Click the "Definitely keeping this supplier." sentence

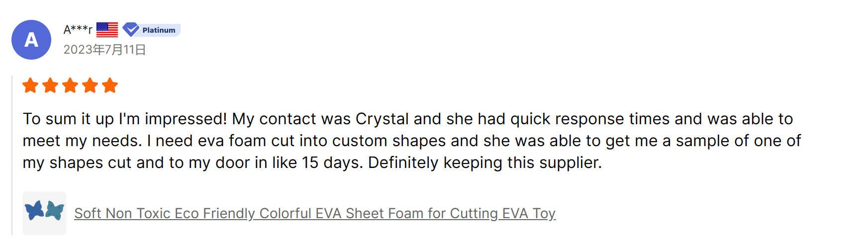coord(484,163)
